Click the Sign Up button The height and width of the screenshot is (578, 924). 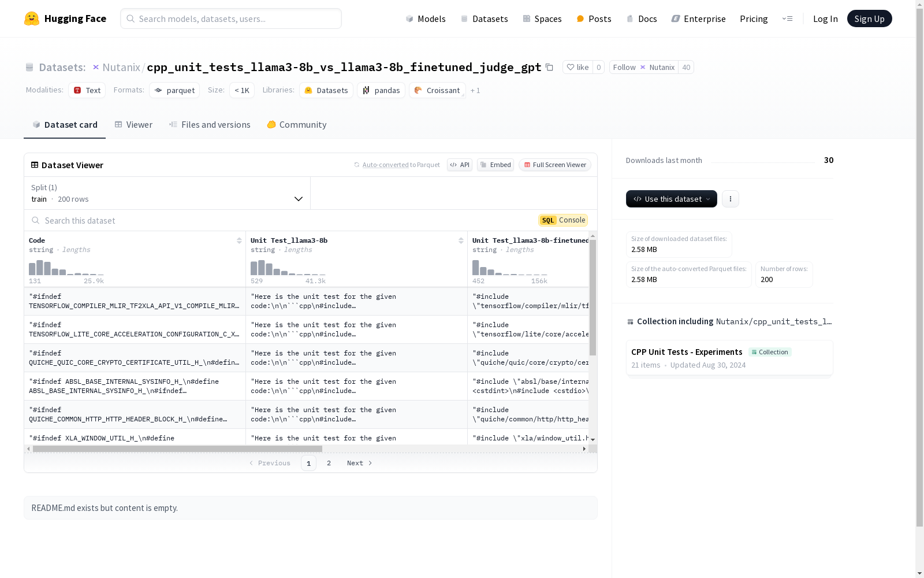(870, 18)
